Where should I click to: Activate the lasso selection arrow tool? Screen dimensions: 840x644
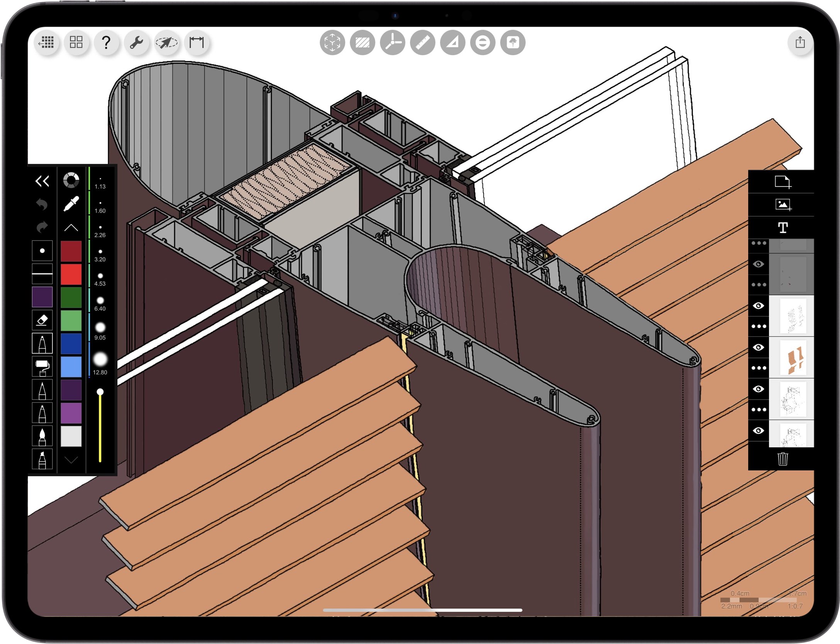click(x=166, y=42)
